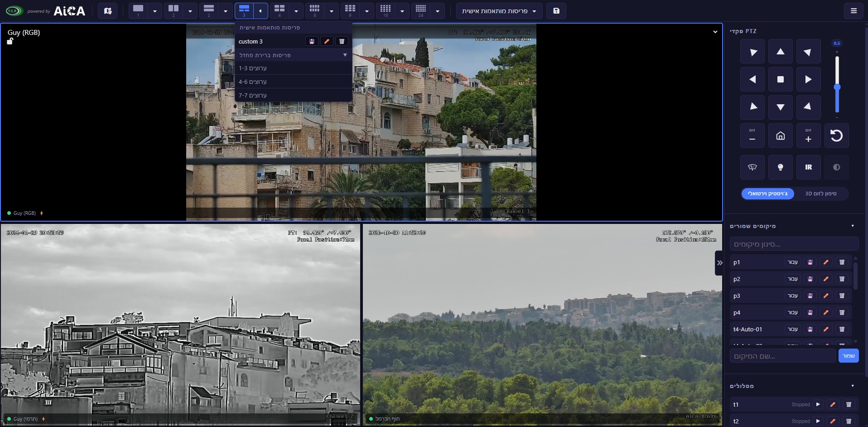This screenshot has height=427, width=868.
Task: Zoom out with PTZ minus button
Action: (x=752, y=136)
